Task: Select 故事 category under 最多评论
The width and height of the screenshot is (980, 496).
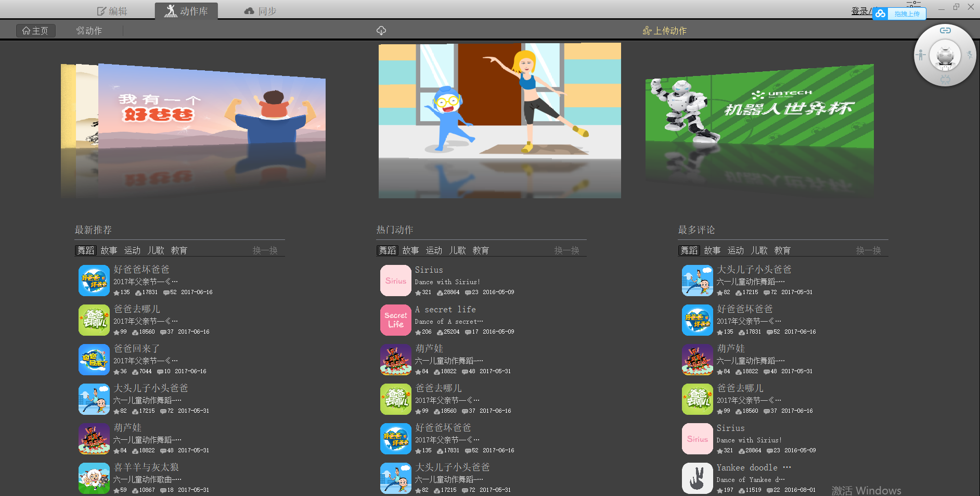Action: click(713, 250)
